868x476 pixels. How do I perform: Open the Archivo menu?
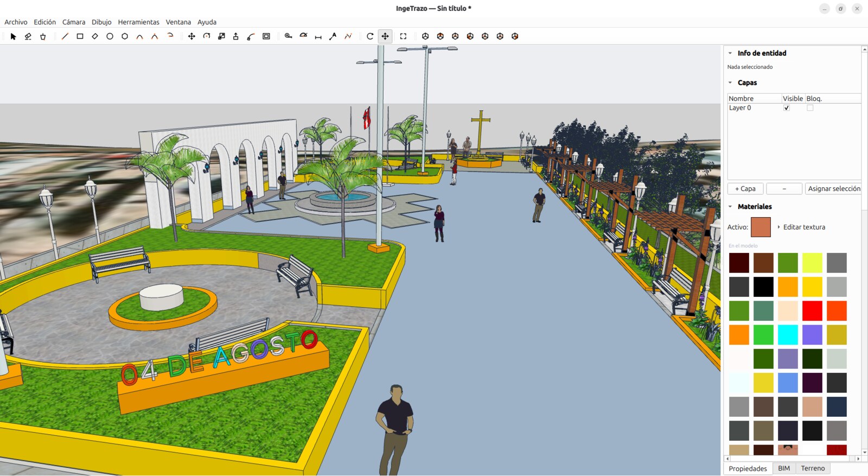(x=16, y=22)
